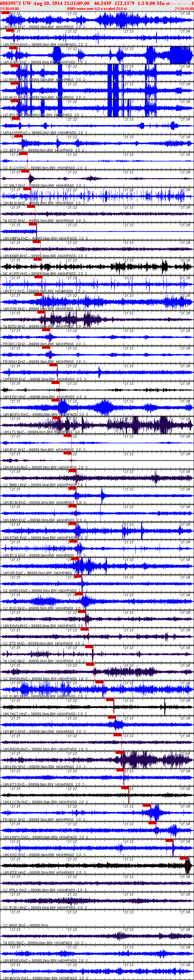The image size is (194, 980).
Task: Select the UW UWFH EHZ station label
Action: point(45,837)
